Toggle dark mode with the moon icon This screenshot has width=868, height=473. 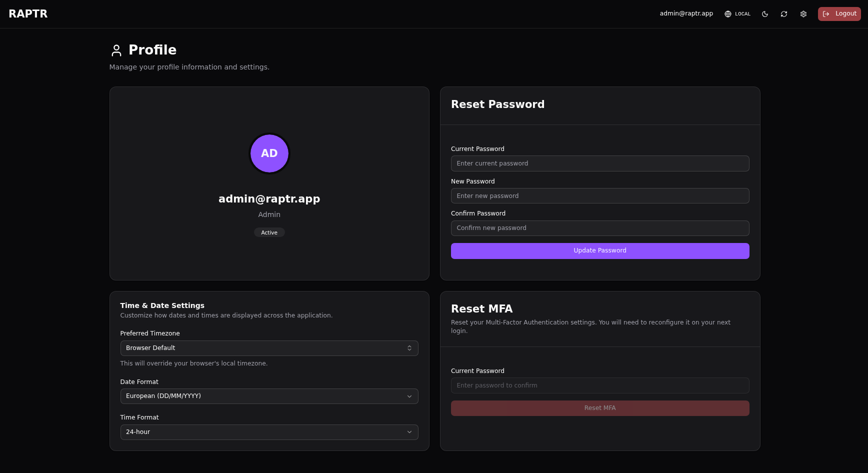pyautogui.click(x=764, y=13)
